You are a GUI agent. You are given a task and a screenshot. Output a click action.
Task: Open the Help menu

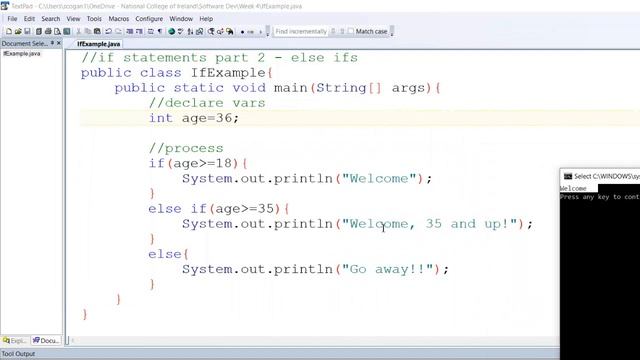point(206,19)
